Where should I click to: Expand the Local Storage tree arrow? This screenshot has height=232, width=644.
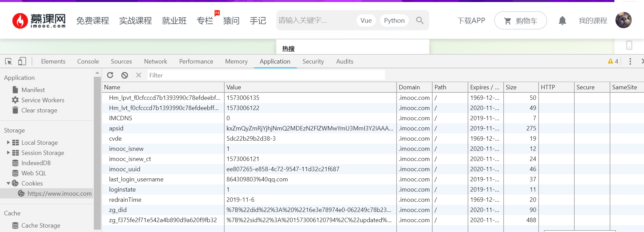tap(8, 142)
